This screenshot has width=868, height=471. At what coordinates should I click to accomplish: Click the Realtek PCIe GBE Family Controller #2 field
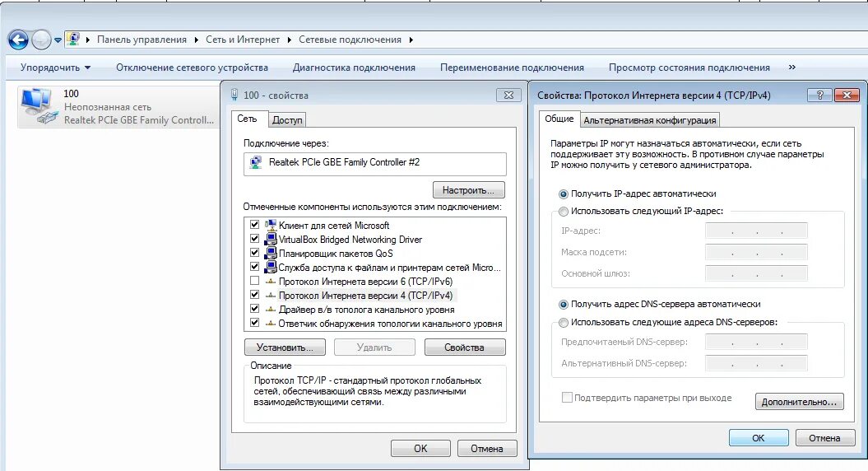[x=375, y=164]
